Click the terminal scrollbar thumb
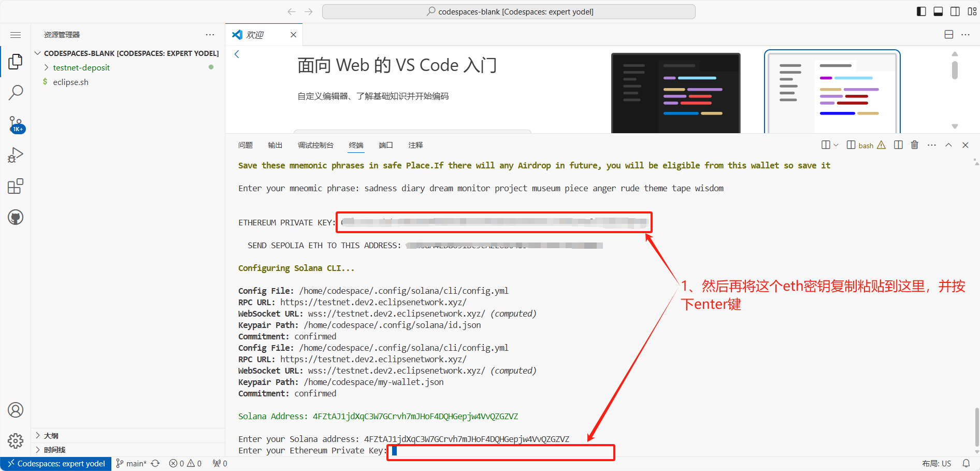This screenshot has width=980, height=471. coord(977,427)
